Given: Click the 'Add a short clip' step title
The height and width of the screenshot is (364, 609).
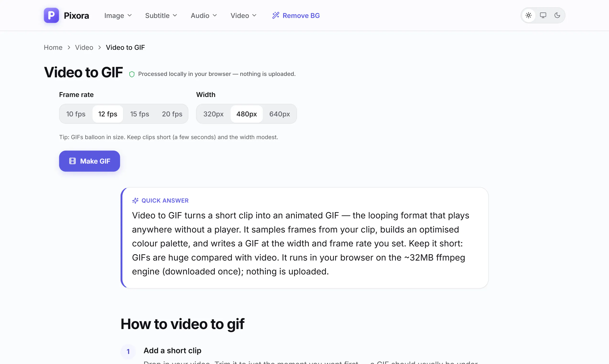Looking at the screenshot, I should [x=172, y=351].
